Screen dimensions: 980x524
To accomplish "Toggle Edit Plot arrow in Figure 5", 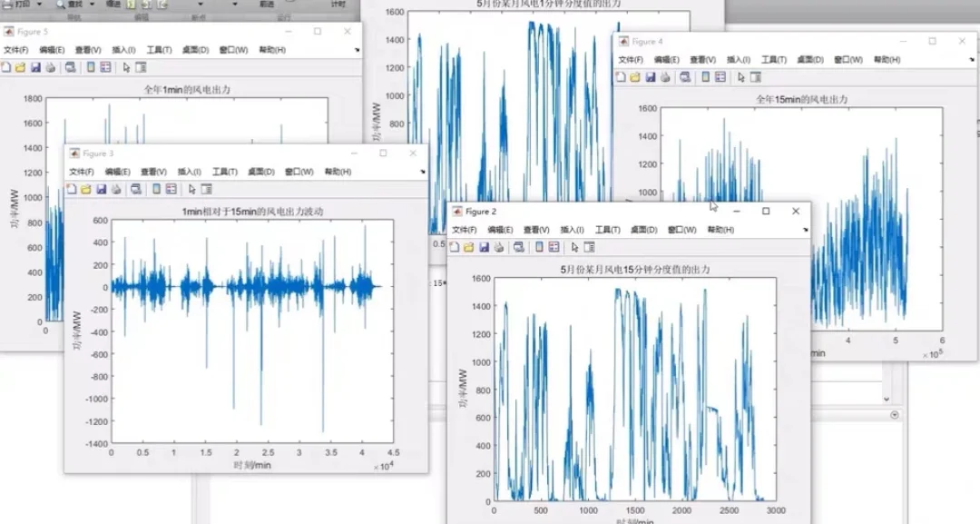I will tap(126, 67).
